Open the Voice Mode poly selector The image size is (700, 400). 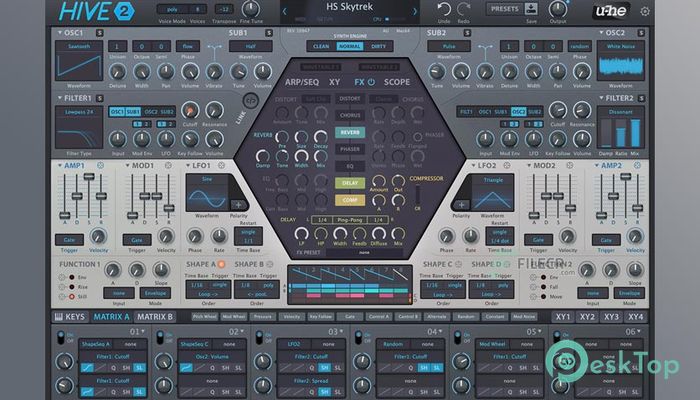click(172, 9)
